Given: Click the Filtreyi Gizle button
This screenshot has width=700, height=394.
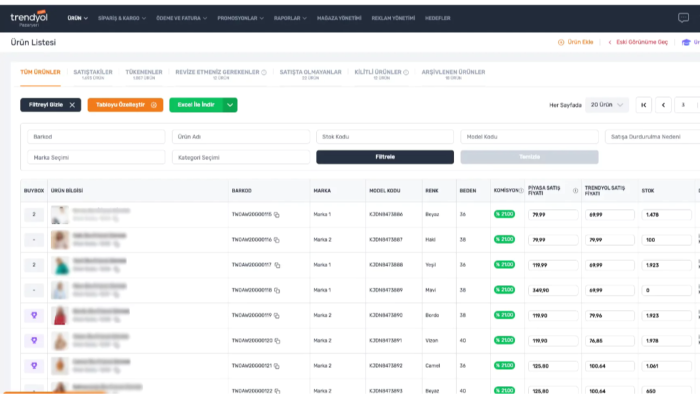Looking at the screenshot, I should (50, 105).
